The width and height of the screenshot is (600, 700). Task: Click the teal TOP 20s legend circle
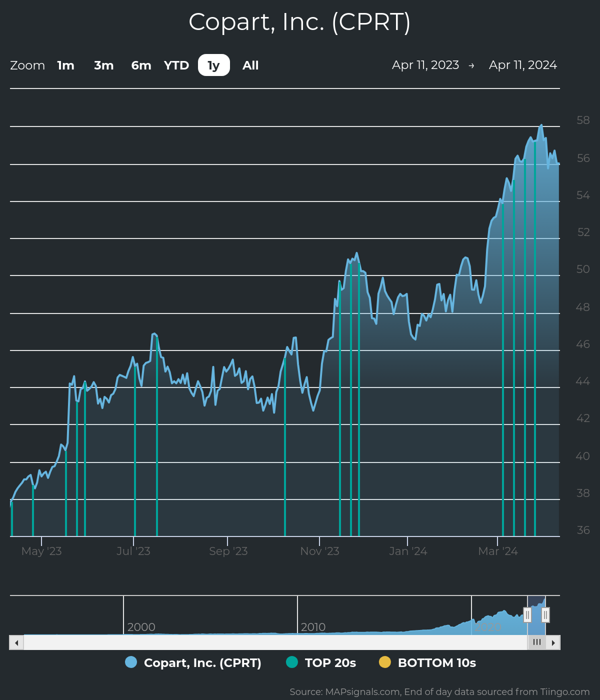(292, 662)
